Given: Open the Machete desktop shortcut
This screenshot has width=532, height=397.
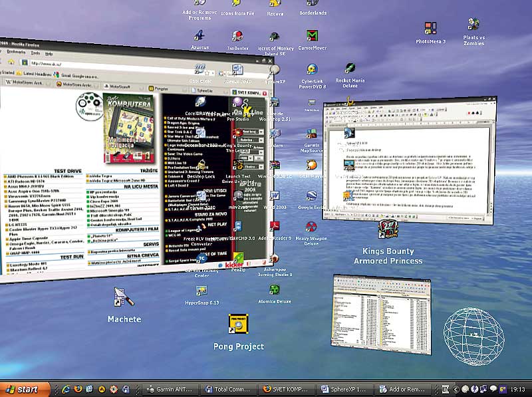Looking at the screenshot, I should [x=124, y=297].
